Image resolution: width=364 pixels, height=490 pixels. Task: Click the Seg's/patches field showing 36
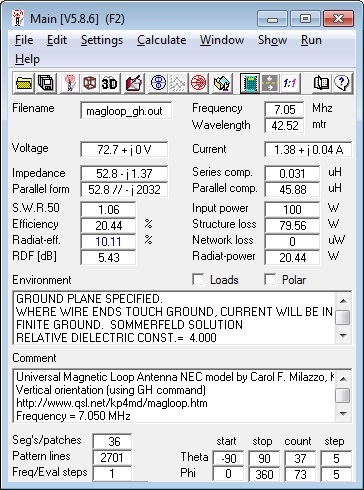112,441
